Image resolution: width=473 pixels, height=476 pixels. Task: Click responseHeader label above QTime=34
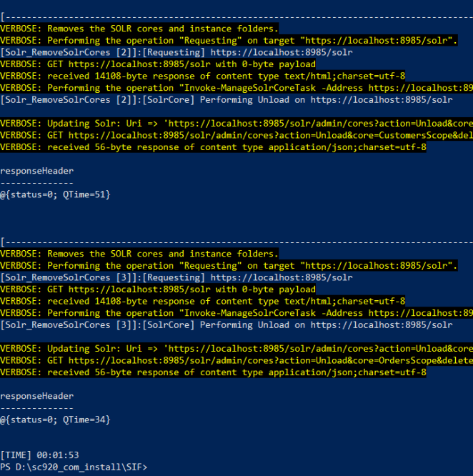click(36, 396)
